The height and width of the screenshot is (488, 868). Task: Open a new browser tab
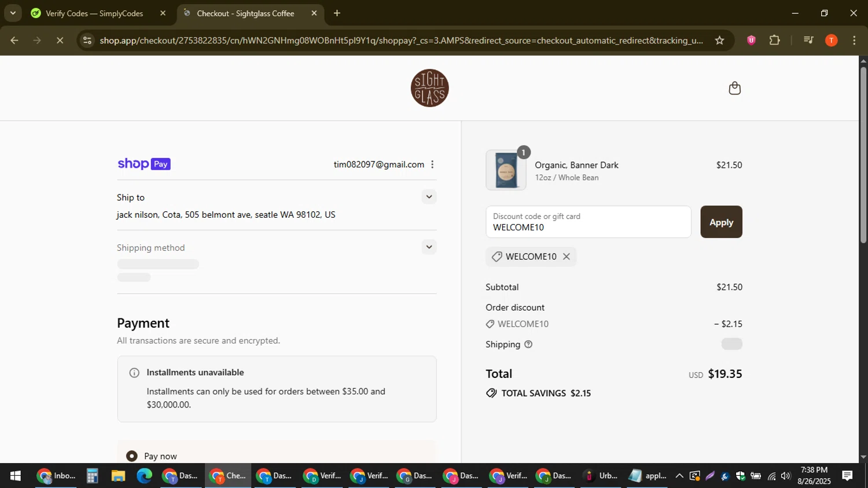tap(337, 13)
